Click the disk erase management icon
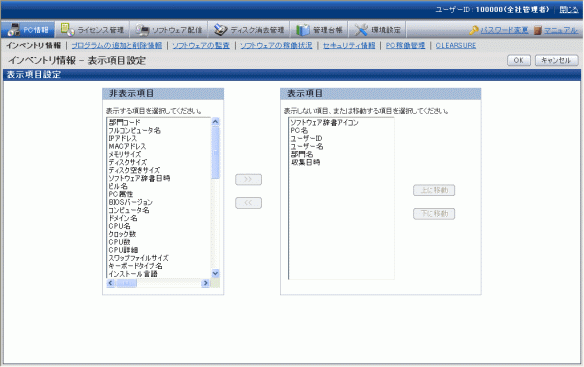The width and height of the screenshot is (584, 367). [x=220, y=29]
